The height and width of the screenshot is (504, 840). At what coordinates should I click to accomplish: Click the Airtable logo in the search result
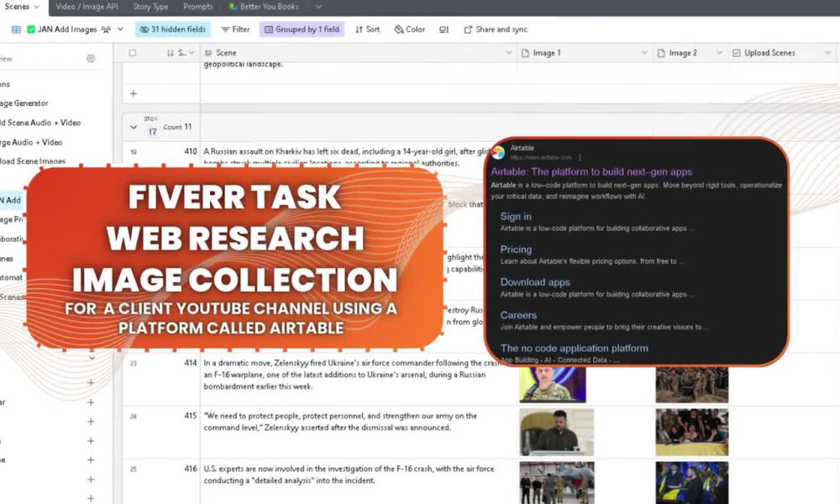498,152
